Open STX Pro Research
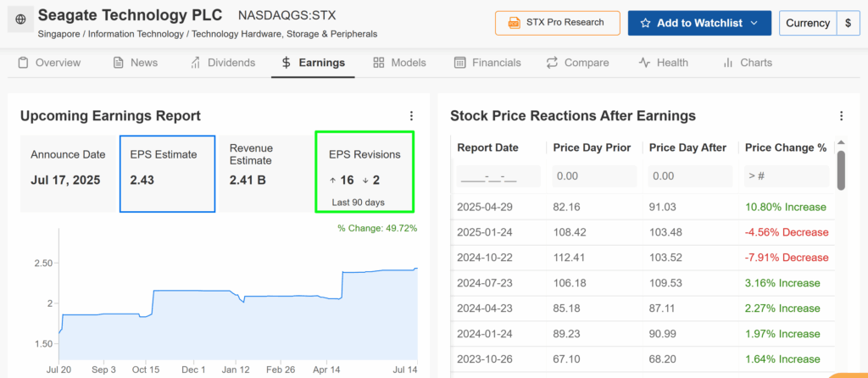Viewport: 868px width, 378px height. point(558,23)
